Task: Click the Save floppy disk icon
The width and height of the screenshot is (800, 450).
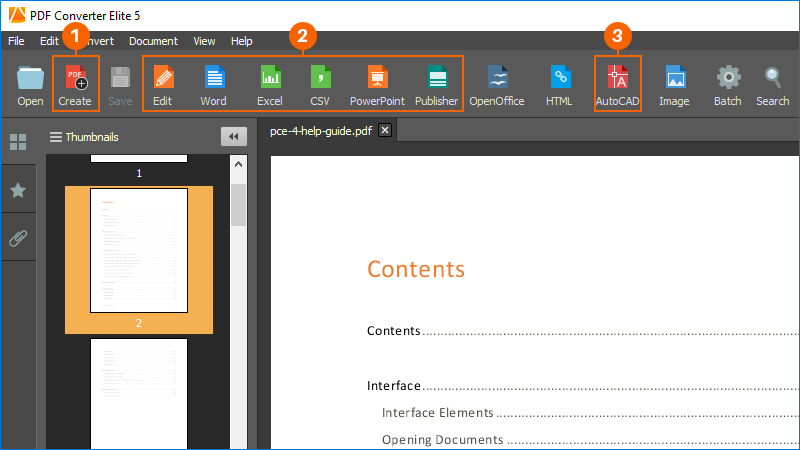Action: point(120,78)
